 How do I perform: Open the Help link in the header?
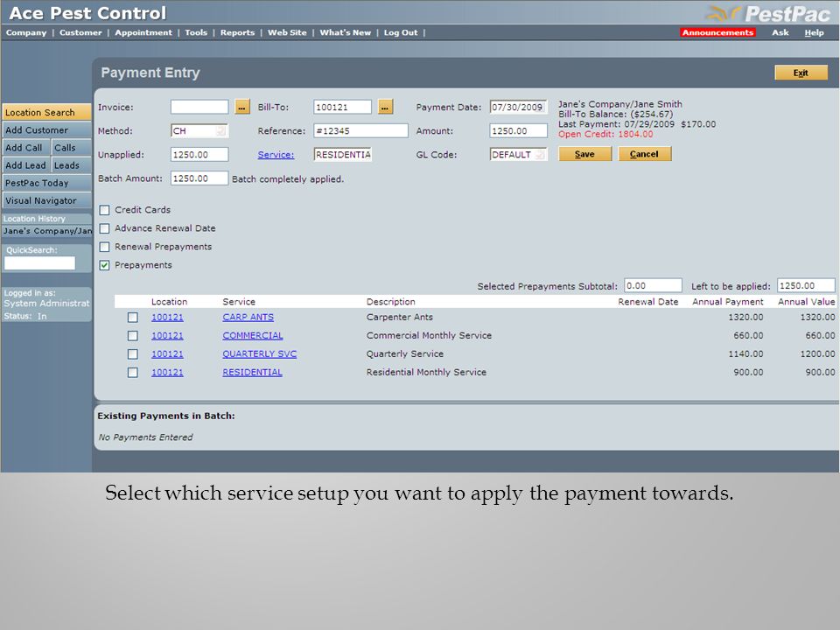click(x=814, y=32)
